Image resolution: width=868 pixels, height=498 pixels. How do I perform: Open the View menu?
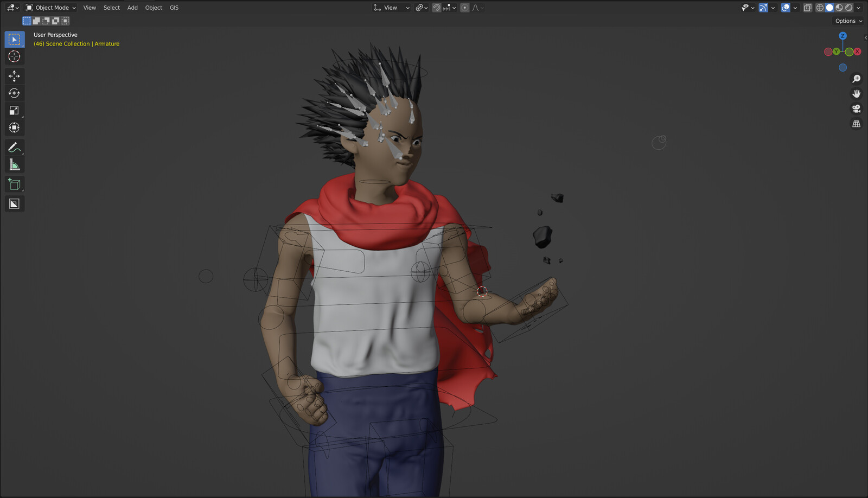click(90, 8)
